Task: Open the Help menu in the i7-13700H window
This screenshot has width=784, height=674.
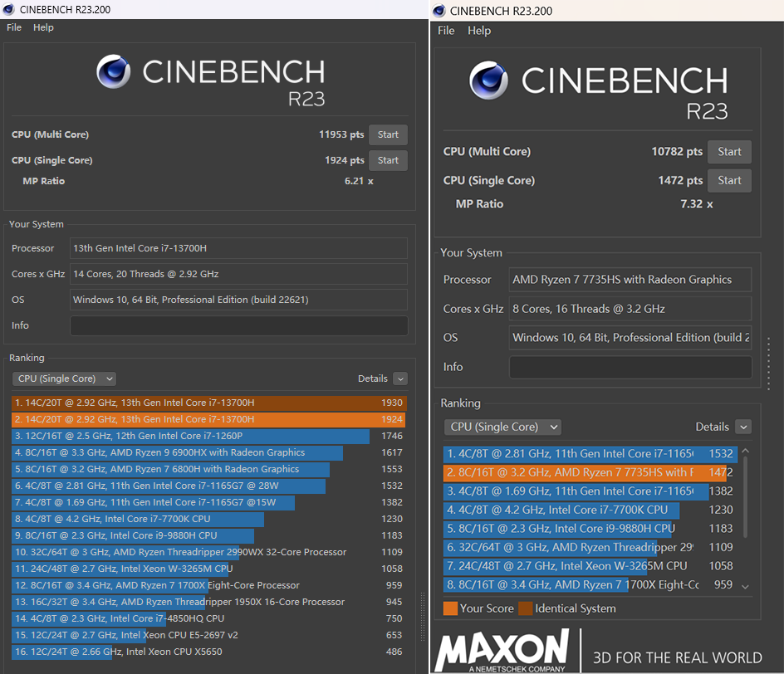Action: point(43,27)
